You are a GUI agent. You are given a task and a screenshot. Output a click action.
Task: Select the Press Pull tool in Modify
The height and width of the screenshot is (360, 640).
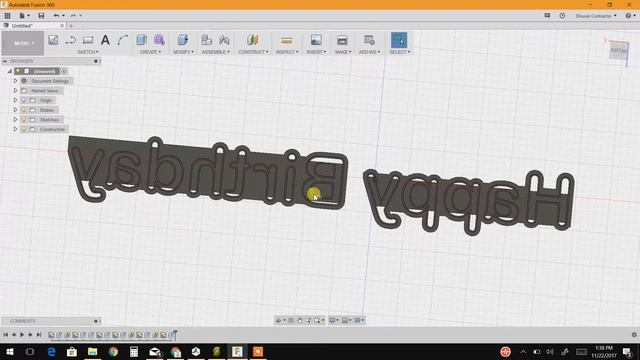183,40
